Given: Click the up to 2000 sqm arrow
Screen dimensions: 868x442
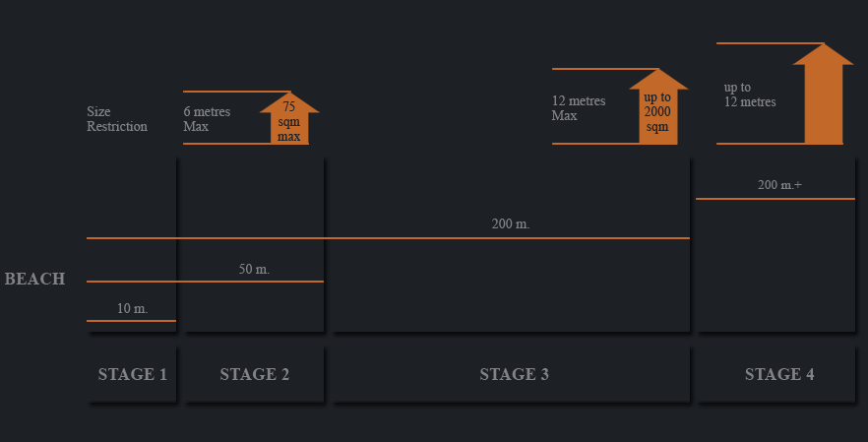Looking at the screenshot, I should pyautogui.click(x=658, y=107).
